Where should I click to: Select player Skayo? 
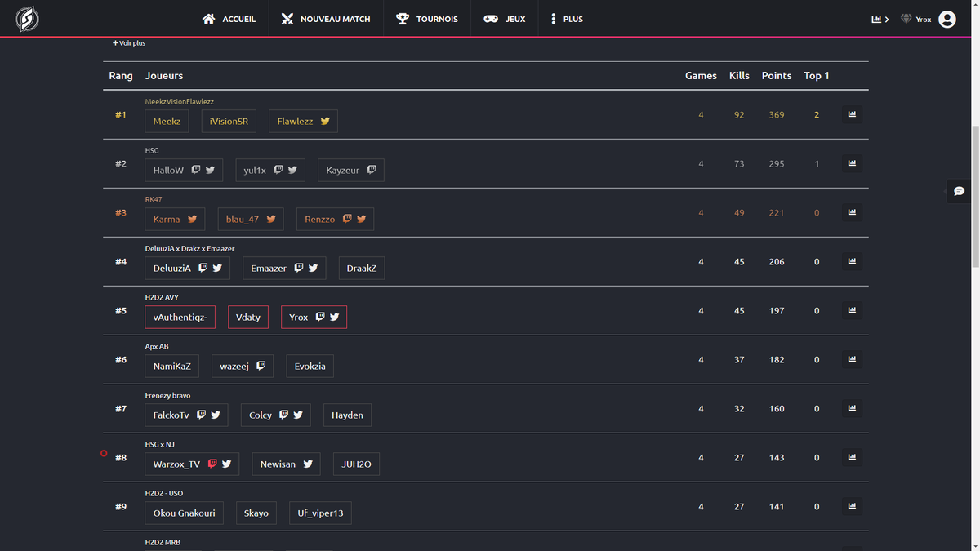pyautogui.click(x=256, y=513)
